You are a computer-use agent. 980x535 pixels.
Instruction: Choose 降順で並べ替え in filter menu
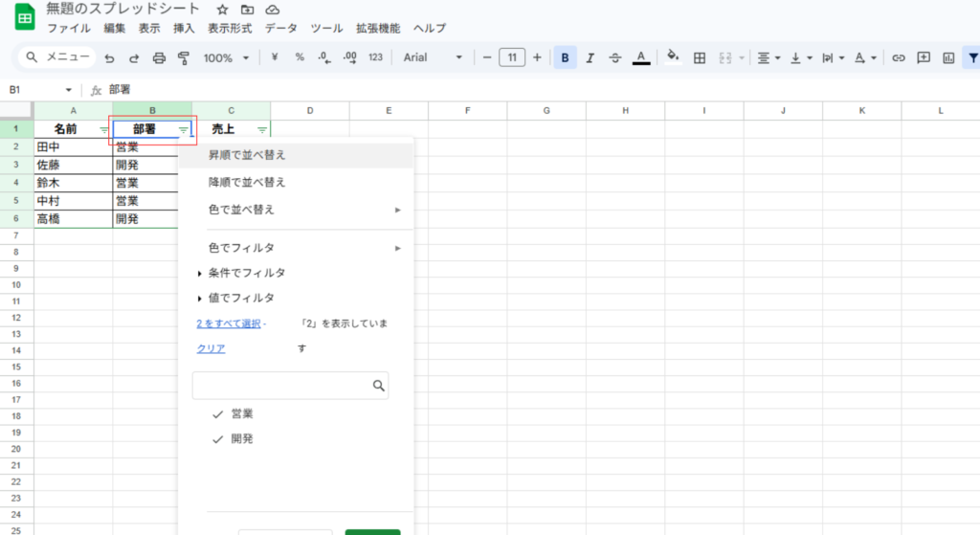296,183
